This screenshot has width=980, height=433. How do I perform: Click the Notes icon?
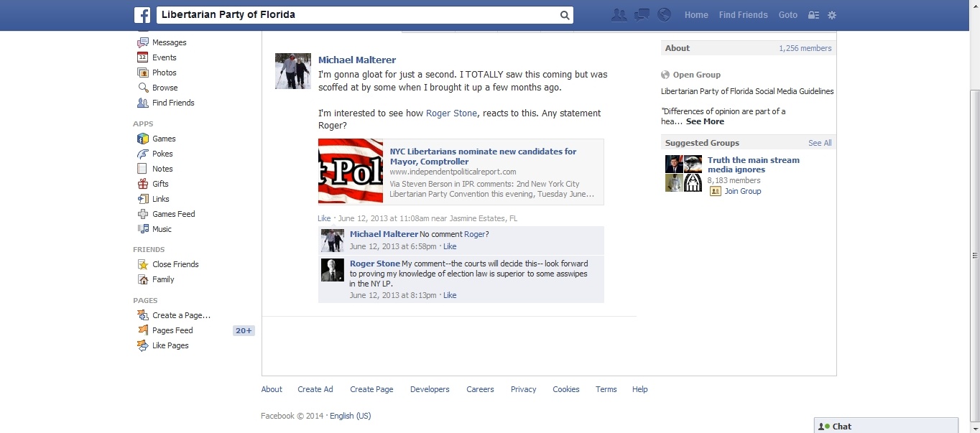143,169
